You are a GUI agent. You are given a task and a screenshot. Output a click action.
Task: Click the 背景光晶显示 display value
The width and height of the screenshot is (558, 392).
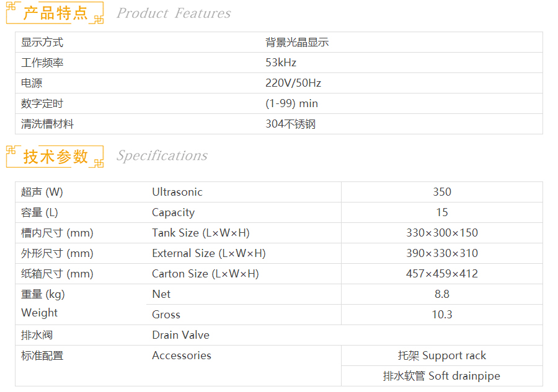pyautogui.click(x=297, y=42)
